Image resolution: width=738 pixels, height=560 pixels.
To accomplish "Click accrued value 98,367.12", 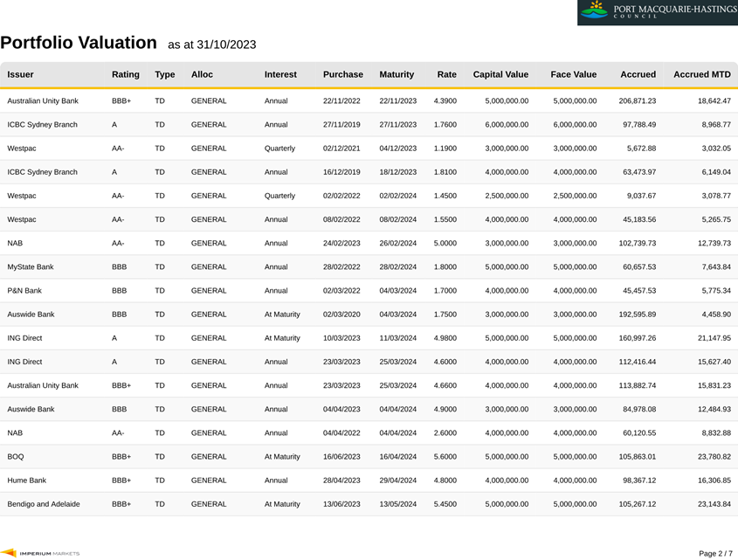I will pos(639,480).
